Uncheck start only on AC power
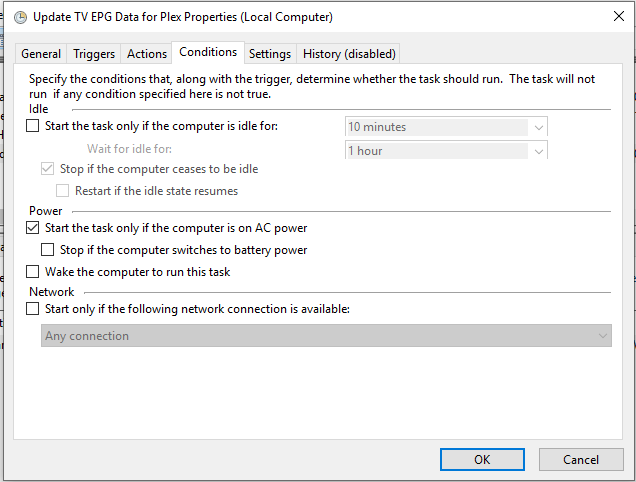Image resolution: width=636 pixels, height=482 pixels. point(33,228)
